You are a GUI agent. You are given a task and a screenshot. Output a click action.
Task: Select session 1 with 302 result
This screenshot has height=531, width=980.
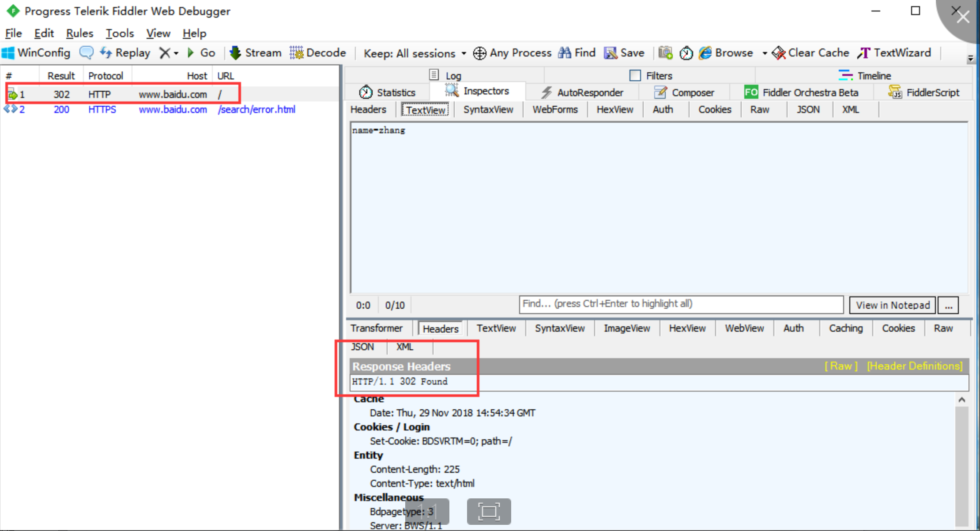coord(170,94)
